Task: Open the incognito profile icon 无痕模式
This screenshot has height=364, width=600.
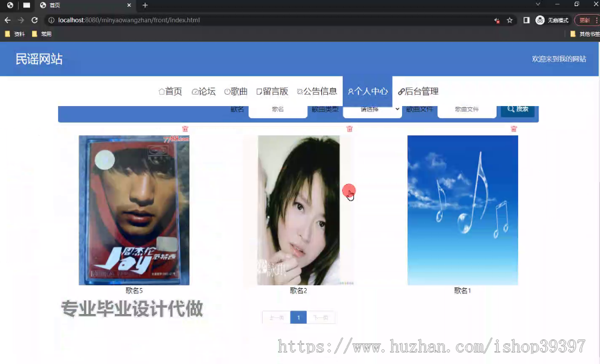Action: click(x=552, y=20)
